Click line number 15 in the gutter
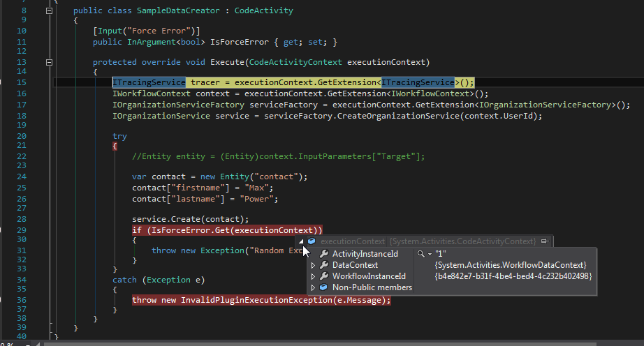 [22, 82]
